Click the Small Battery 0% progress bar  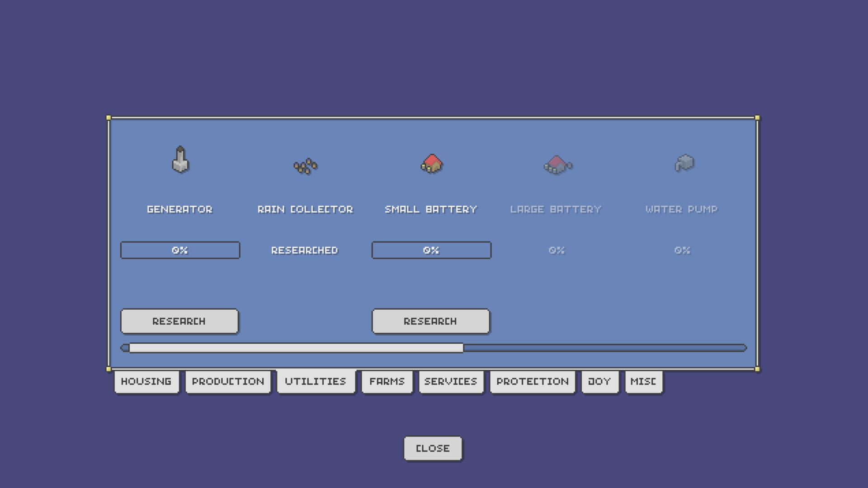click(431, 250)
